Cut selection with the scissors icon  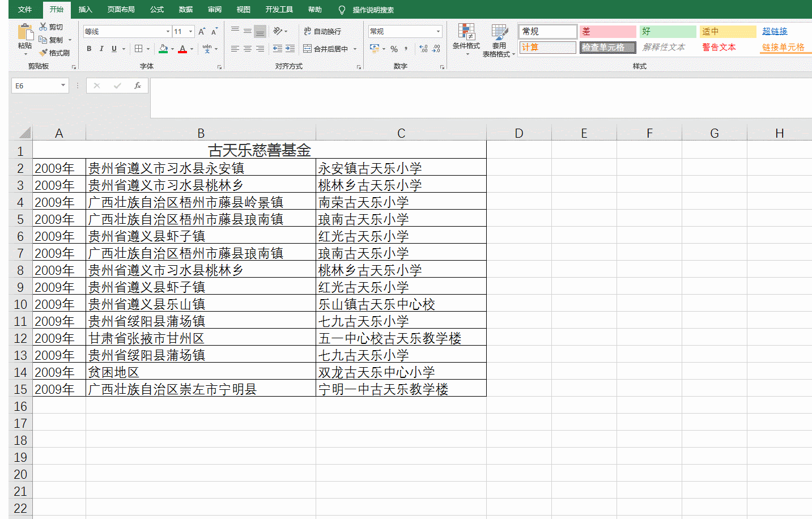coord(43,27)
